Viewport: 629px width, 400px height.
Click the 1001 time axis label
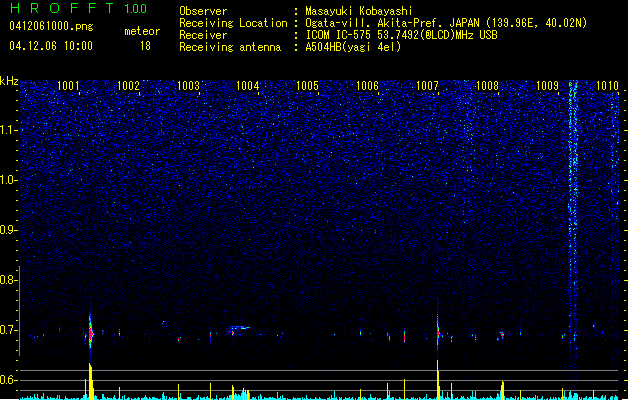68,85
